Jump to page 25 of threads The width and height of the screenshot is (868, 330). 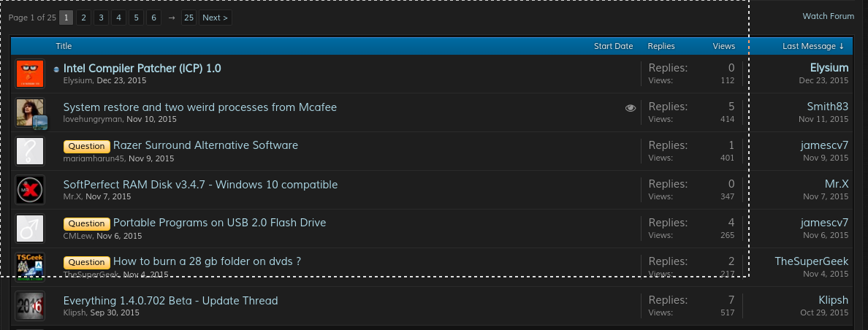click(x=189, y=18)
